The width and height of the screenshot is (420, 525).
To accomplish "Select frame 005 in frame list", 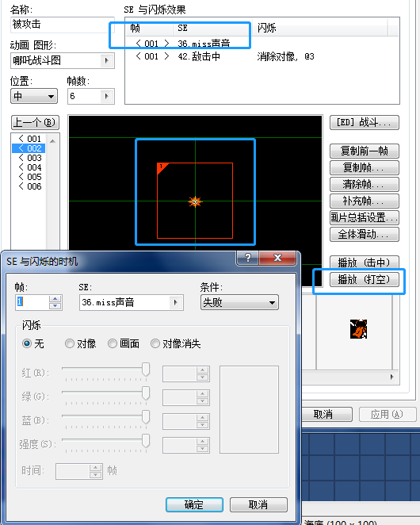I will pos(30,177).
